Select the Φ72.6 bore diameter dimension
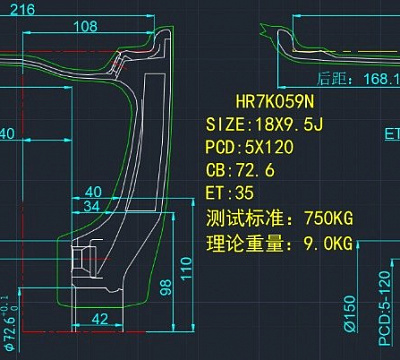Screen dimensions: 400x360 (x=10, y=323)
